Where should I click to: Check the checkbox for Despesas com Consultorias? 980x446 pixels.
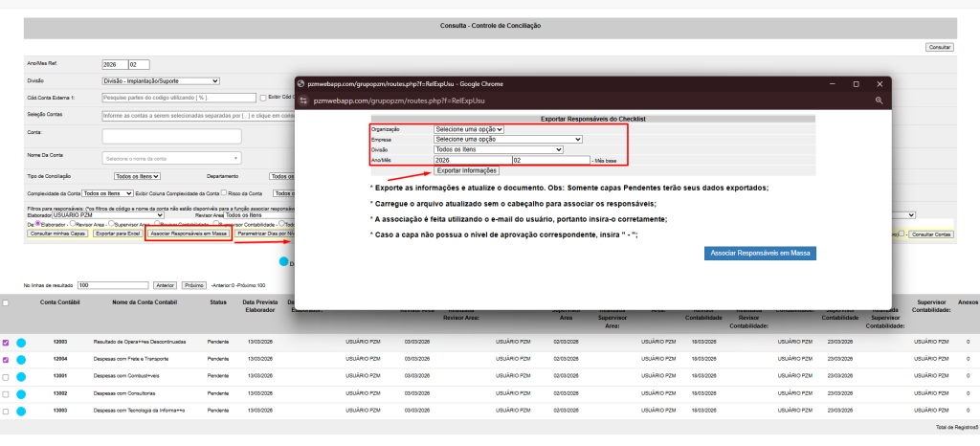coord(7,393)
